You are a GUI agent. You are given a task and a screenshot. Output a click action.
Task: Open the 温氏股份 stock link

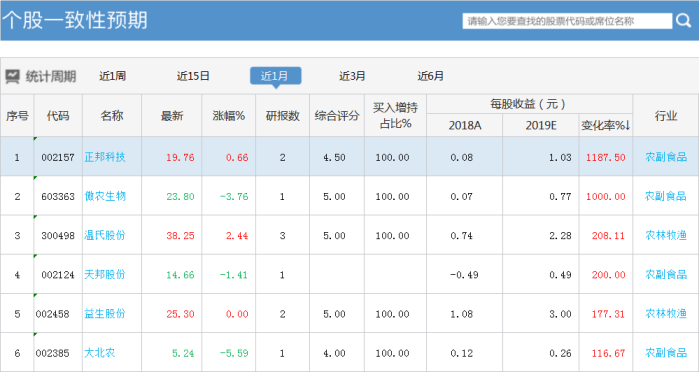coord(105,236)
